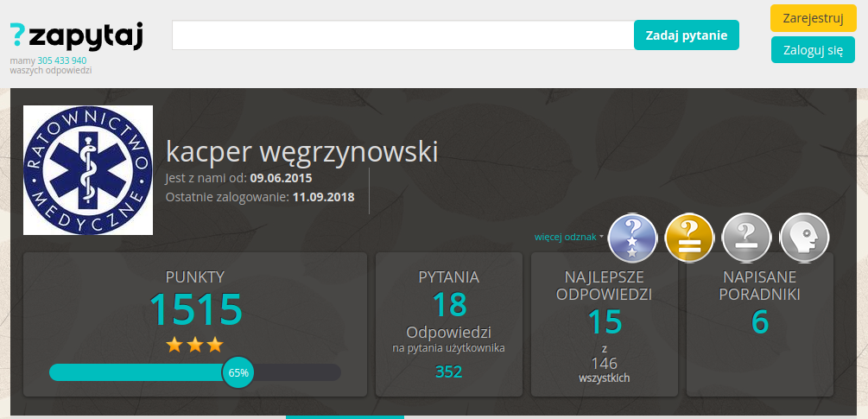This screenshot has width=868, height=419.
Task: Expand the "więcej odznak" dropdown
Action: (x=569, y=236)
